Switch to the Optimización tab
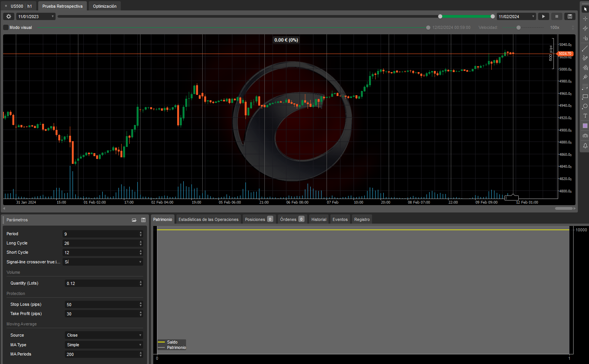 point(105,6)
